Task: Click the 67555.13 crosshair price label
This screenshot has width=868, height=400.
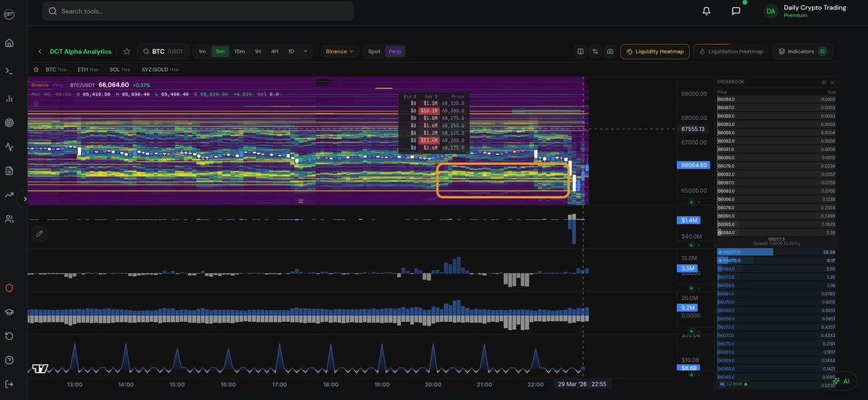Action: coord(692,129)
